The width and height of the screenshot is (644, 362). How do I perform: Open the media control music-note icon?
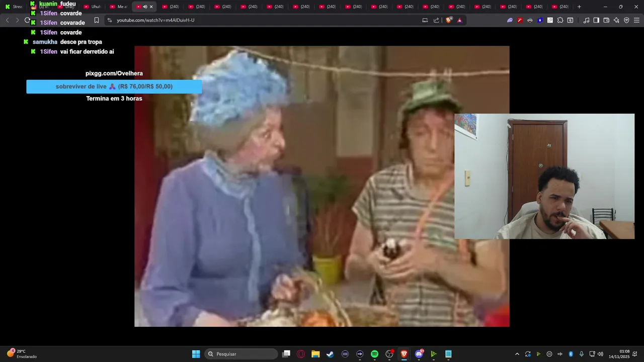click(586, 20)
